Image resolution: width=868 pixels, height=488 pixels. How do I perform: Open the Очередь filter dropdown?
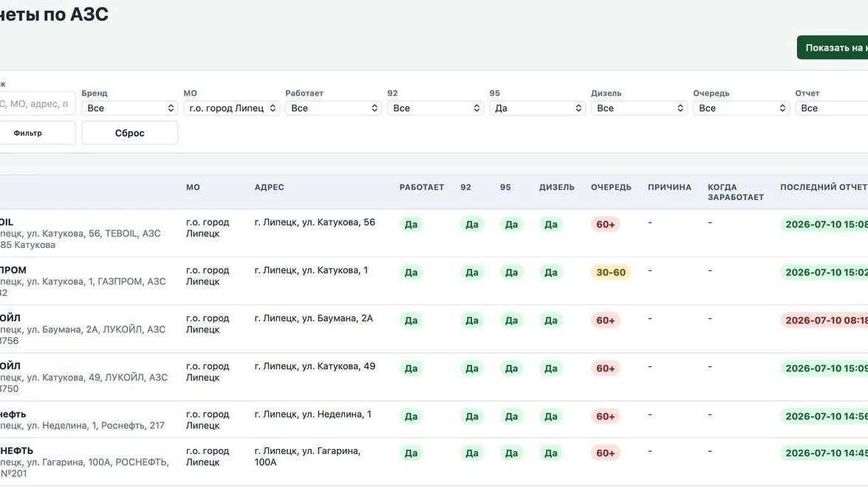coord(741,108)
